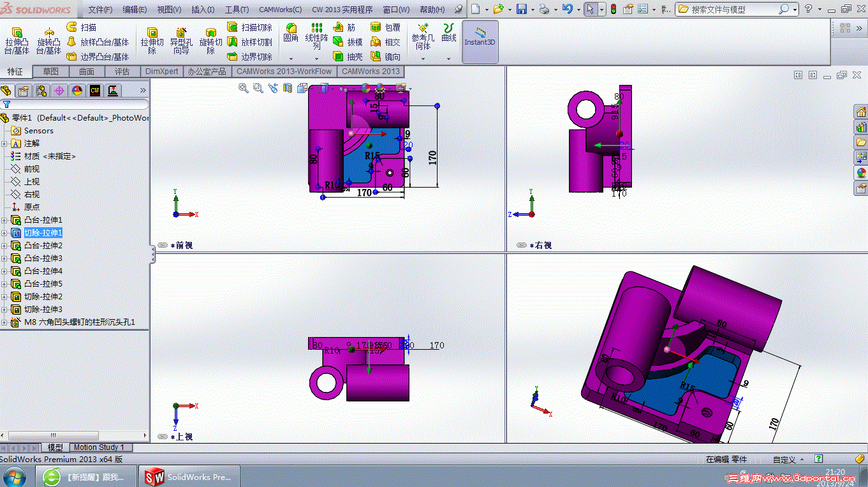Select 切除-拉伸1 in the feature tree
The height and width of the screenshot is (487, 868).
pos(43,233)
